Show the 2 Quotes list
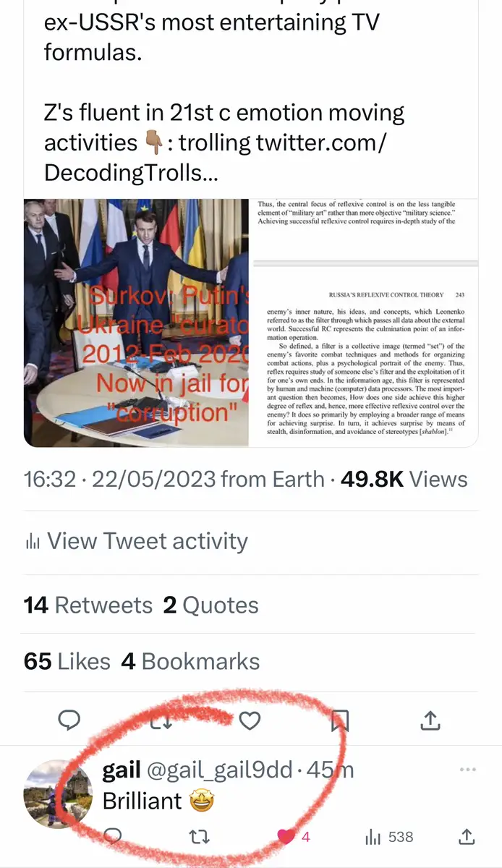This screenshot has height=868, width=502. tap(210, 605)
